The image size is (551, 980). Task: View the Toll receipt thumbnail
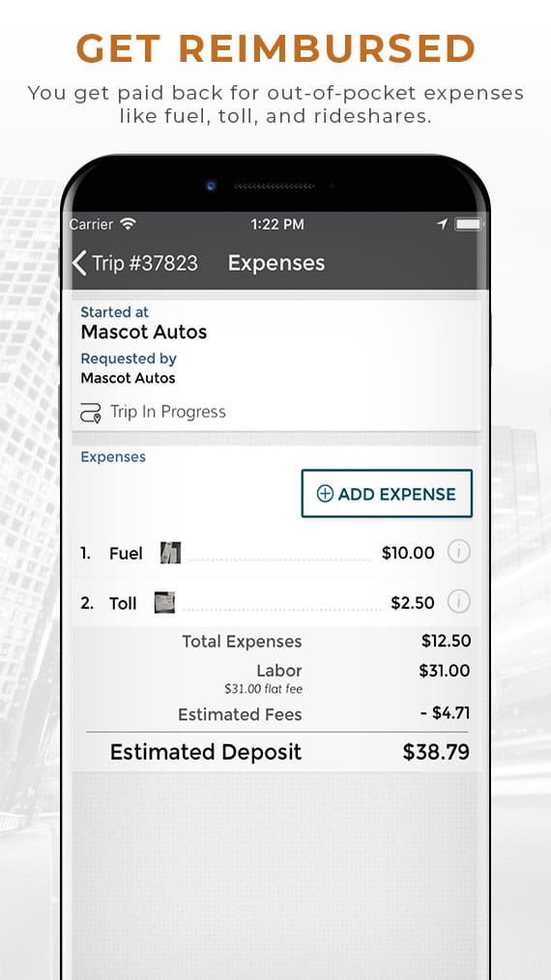(164, 602)
